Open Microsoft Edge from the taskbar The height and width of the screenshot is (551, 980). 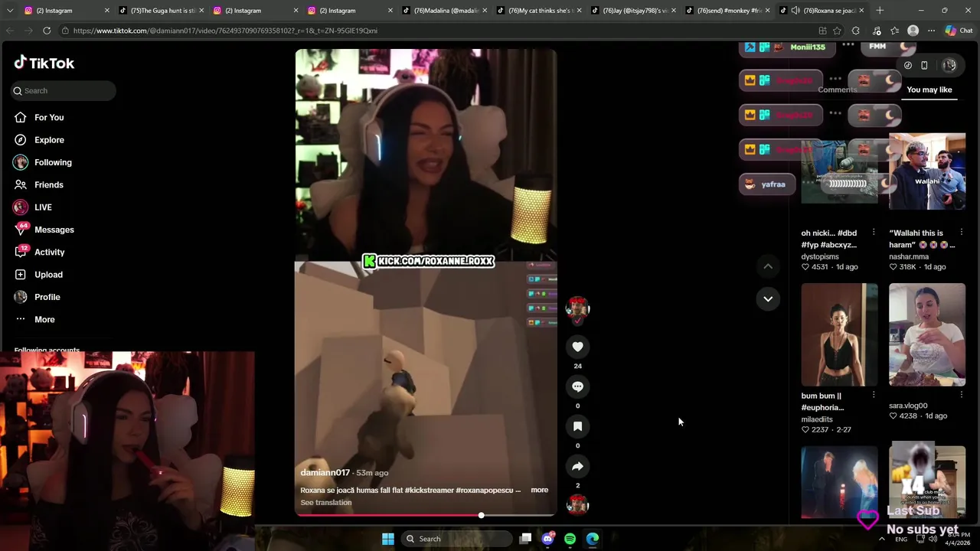coord(593,539)
